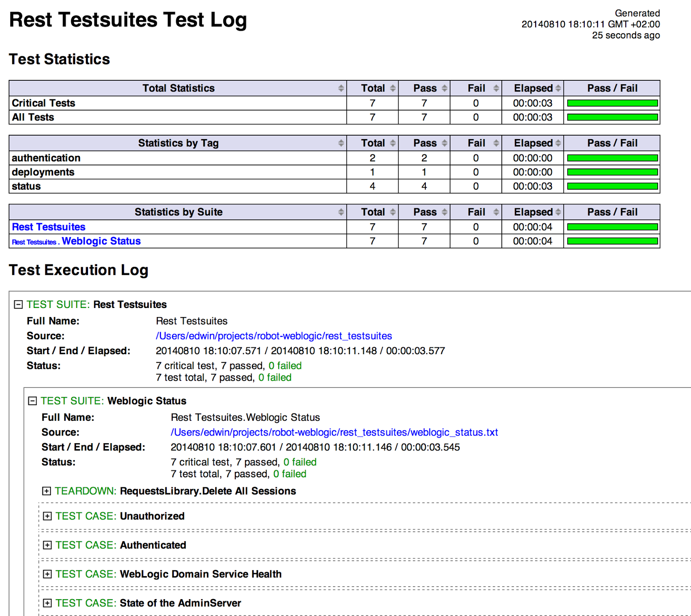Sort Statistics by Suite by Elapsed

[533, 212]
